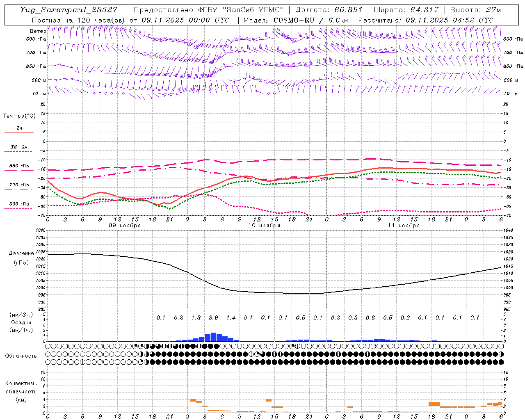Image resolution: width=525 pixels, height=420 pixels.
Task: Select the Тем-ра(°C) temperature panel label
Action: (x=19, y=116)
